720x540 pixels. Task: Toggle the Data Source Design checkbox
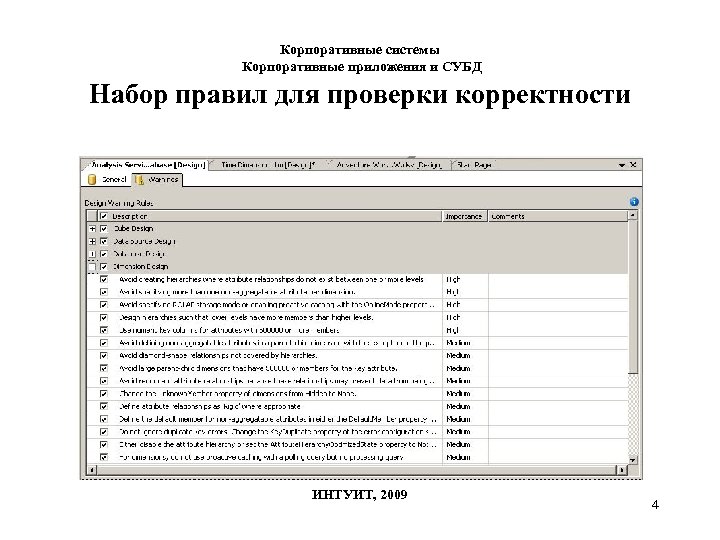(104, 242)
